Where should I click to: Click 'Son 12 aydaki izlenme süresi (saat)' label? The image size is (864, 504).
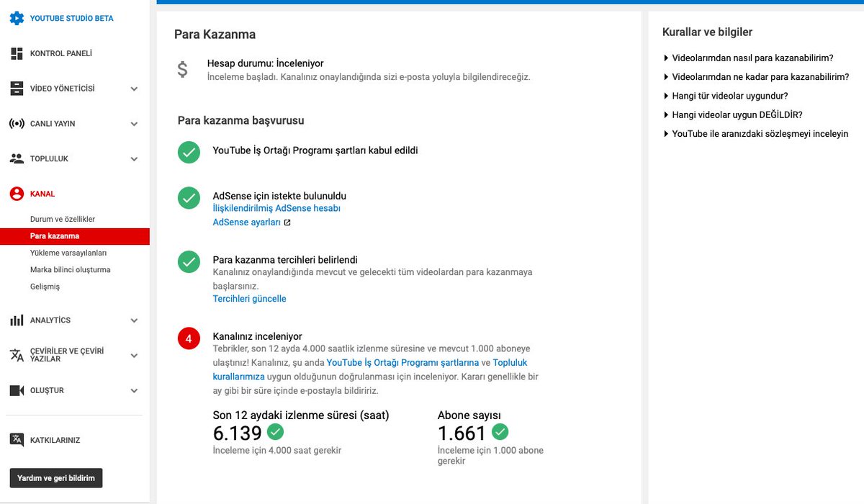click(x=301, y=415)
